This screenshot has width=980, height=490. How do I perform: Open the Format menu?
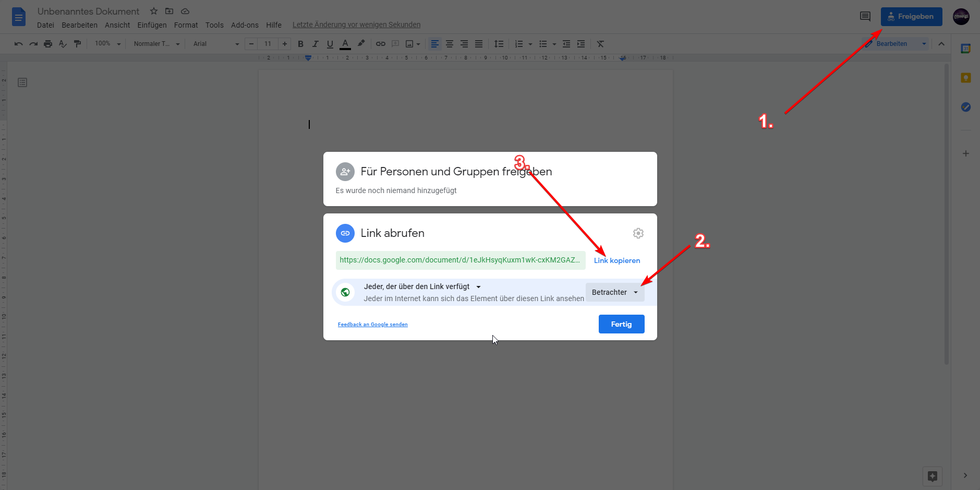pos(186,25)
